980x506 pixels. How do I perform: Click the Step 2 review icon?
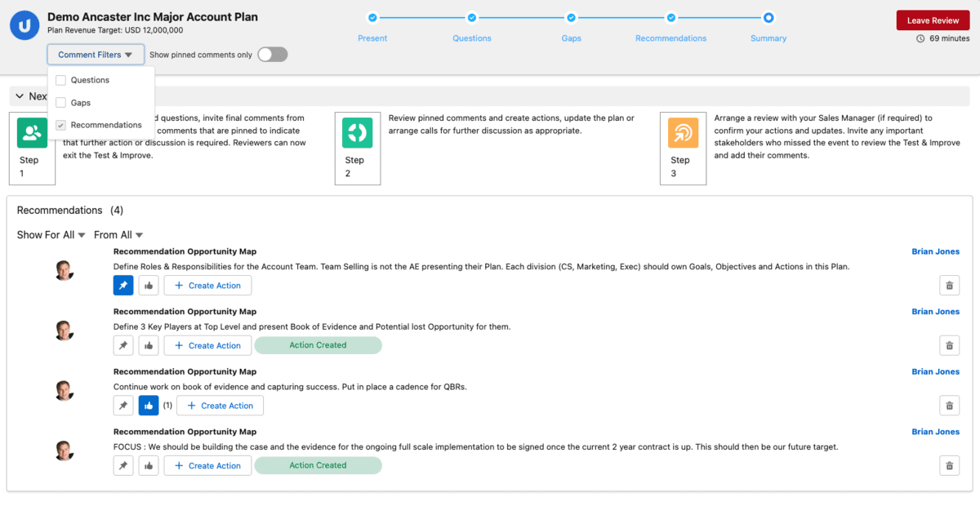(357, 133)
